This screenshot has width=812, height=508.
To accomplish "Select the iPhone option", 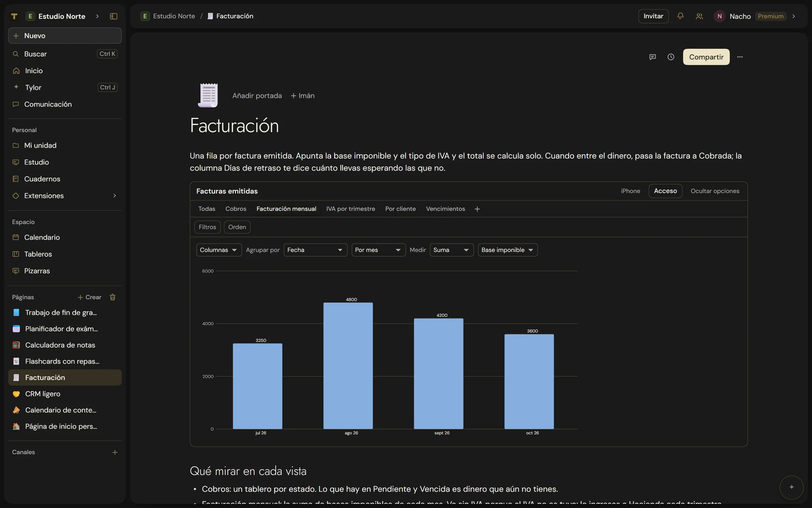I will pyautogui.click(x=630, y=191).
